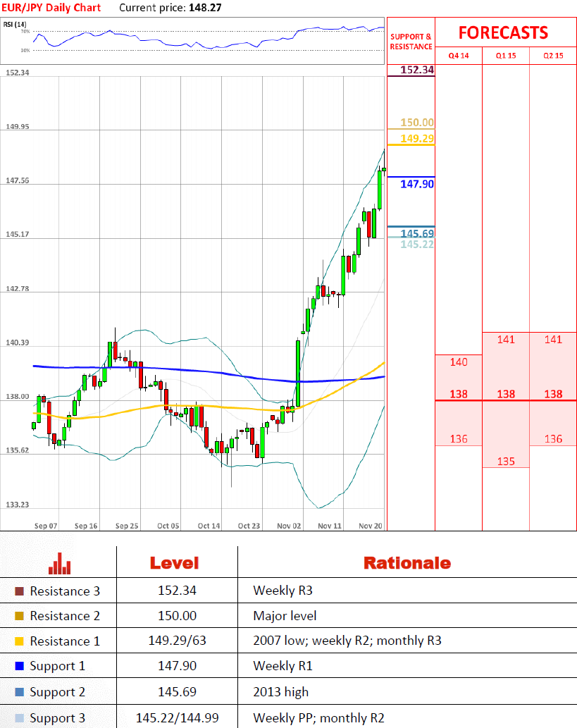This screenshot has height=728, width=577.
Task: Click the Nov 20 date axis label
Action: (x=371, y=526)
